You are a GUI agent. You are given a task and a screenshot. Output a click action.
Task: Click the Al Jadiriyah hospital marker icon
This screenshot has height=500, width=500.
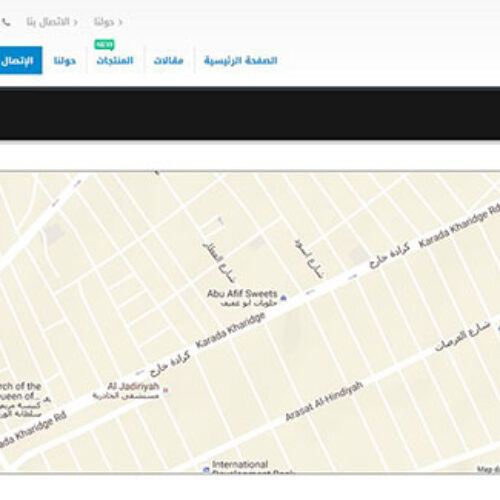click(165, 390)
